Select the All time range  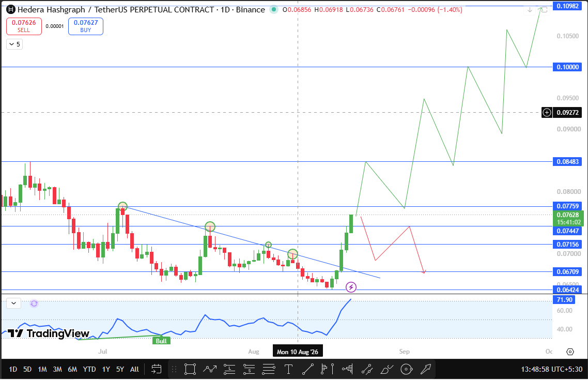click(135, 369)
